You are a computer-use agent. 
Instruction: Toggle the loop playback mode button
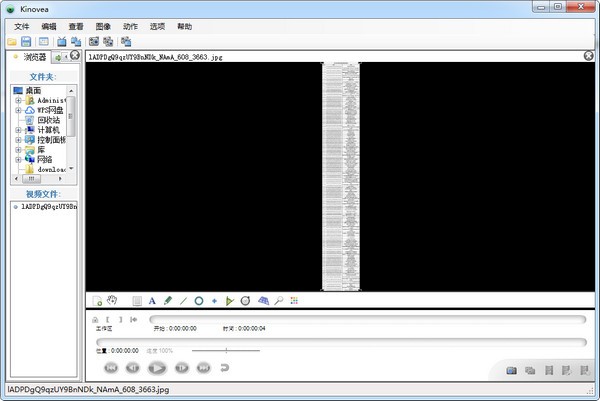pos(225,368)
